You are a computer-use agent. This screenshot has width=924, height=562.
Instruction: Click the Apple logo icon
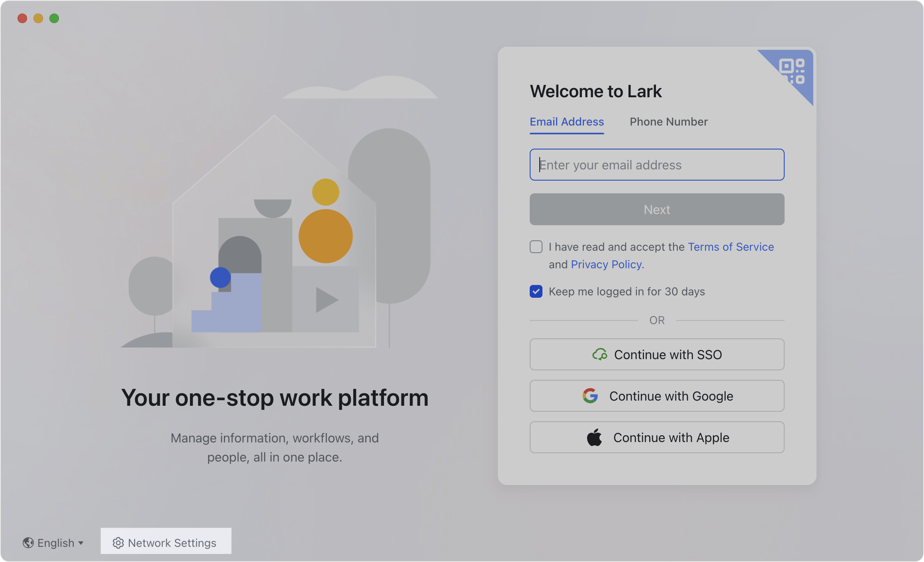pos(595,437)
